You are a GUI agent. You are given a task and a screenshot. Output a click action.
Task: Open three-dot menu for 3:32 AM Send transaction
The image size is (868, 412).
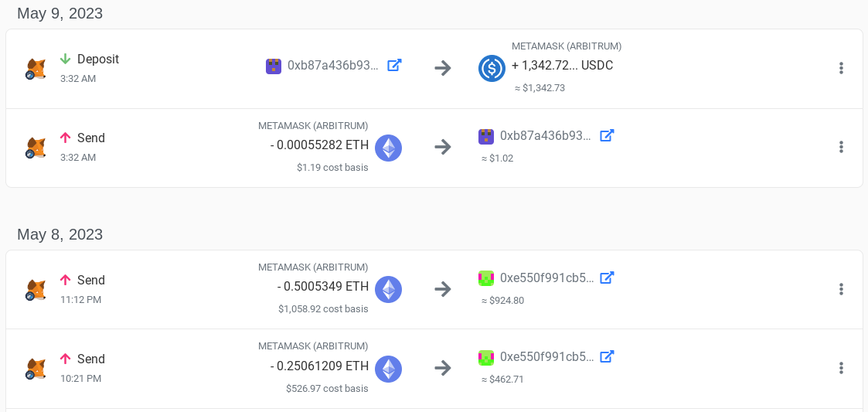tap(841, 147)
